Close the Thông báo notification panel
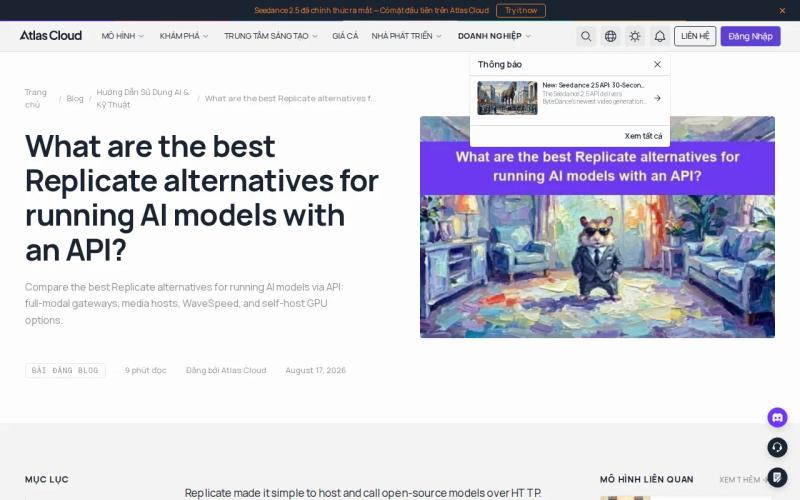This screenshot has width=800, height=500. coord(657,64)
